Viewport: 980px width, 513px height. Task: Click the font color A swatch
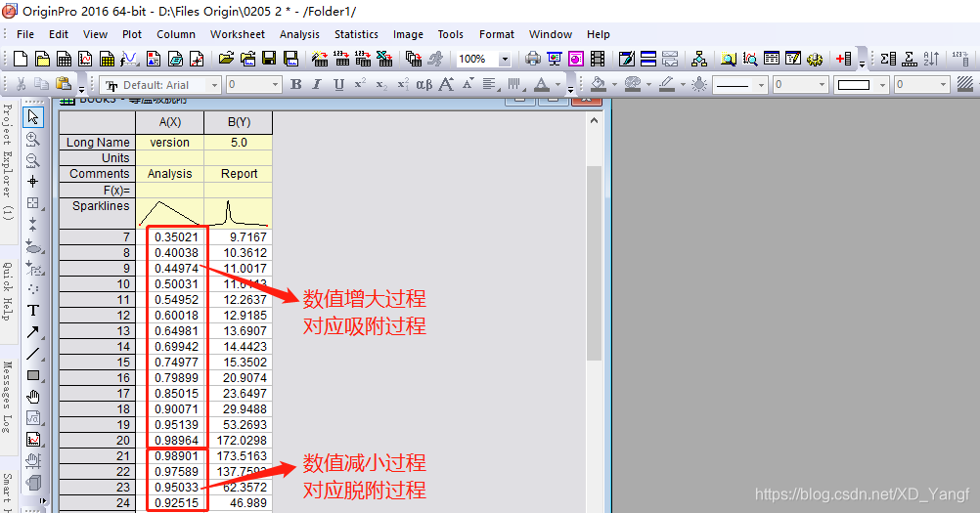tap(542, 84)
